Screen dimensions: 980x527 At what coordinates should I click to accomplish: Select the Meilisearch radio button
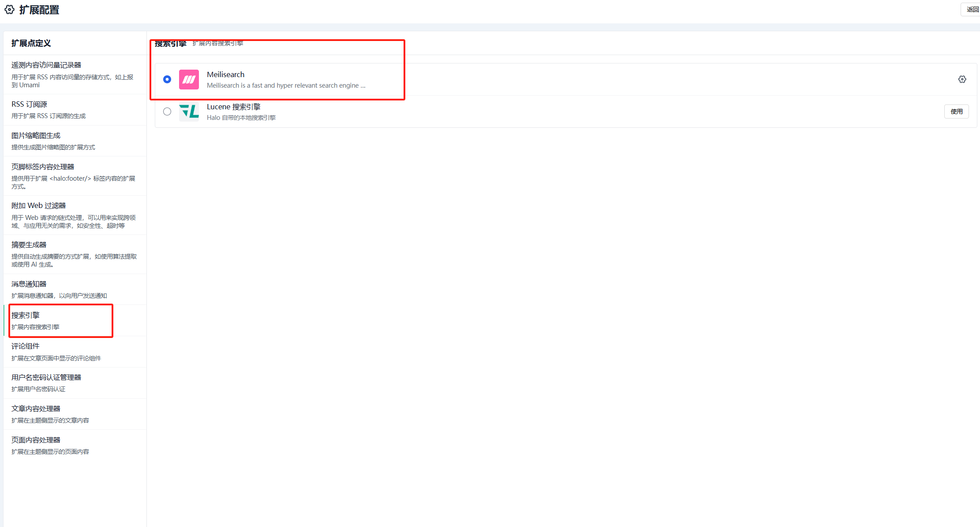[x=167, y=79]
